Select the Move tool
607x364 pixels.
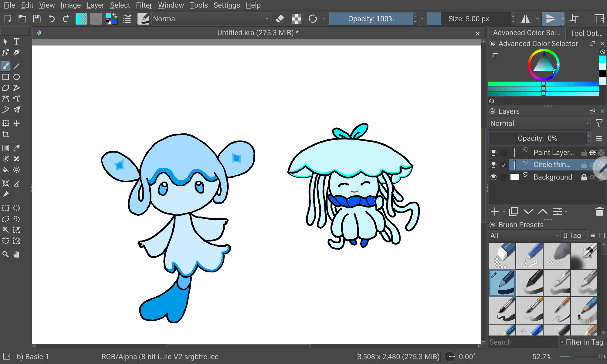tap(16, 123)
